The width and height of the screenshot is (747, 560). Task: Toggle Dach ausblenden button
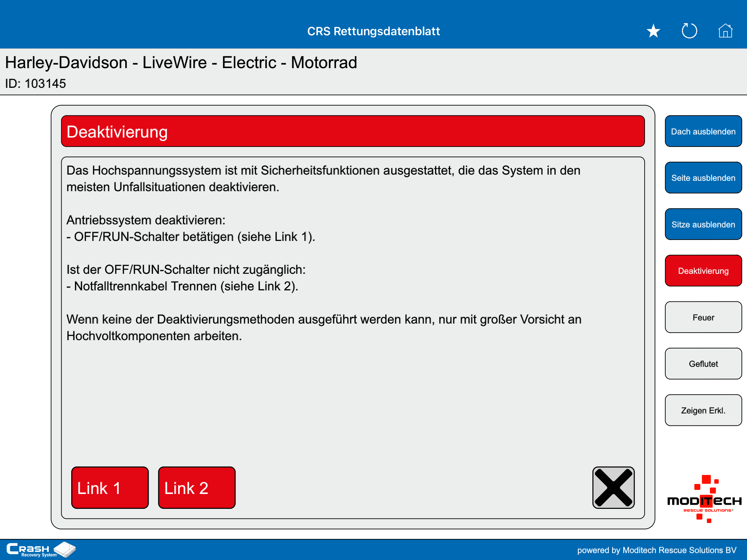pyautogui.click(x=703, y=131)
